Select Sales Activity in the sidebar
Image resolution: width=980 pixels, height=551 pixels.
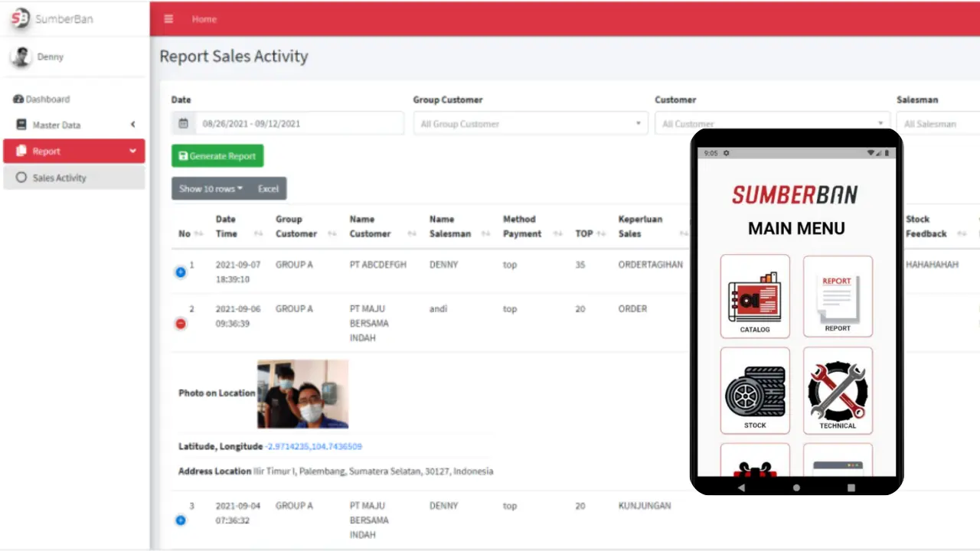pos(60,178)
